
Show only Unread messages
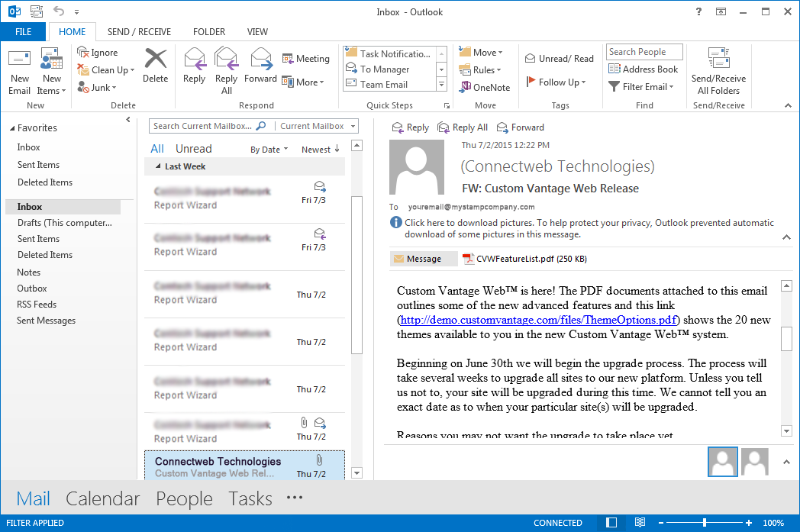click(193, 148)
